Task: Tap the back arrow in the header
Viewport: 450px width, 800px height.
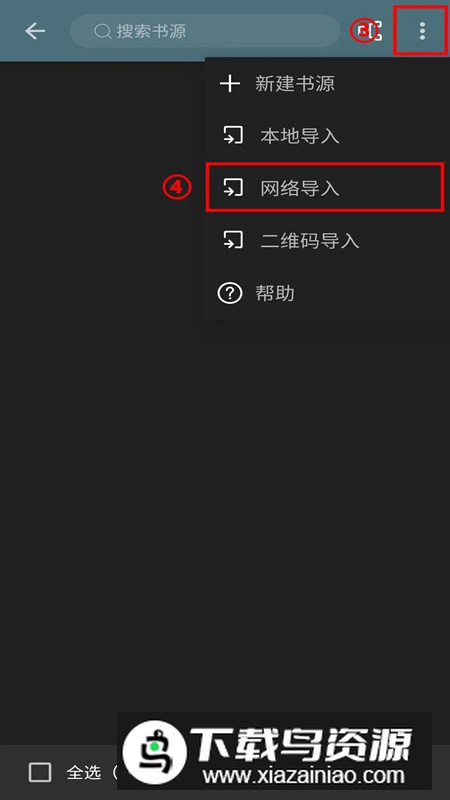Action: coord(35,31)
